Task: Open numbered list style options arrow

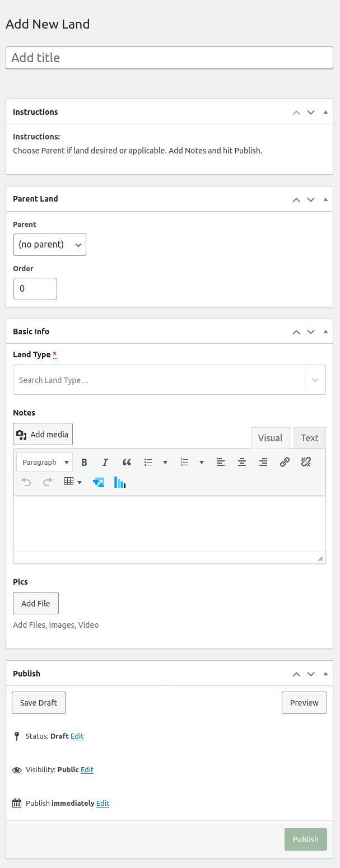Action: coord(202,462)
